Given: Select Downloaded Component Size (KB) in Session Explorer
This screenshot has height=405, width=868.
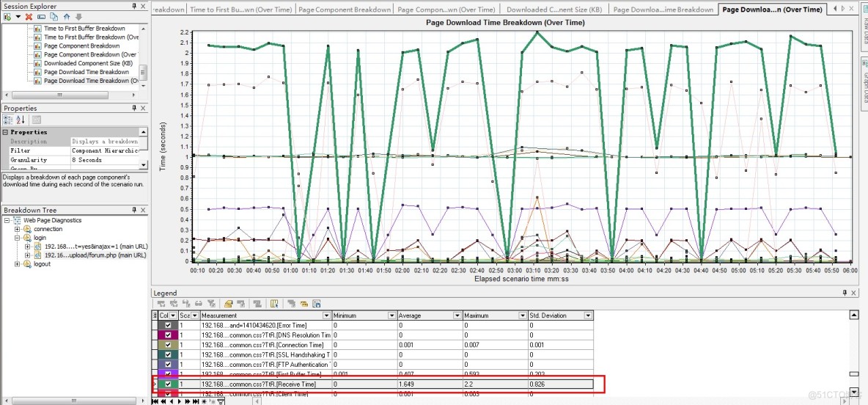Looking at the screenshot, I should (88, 63).
